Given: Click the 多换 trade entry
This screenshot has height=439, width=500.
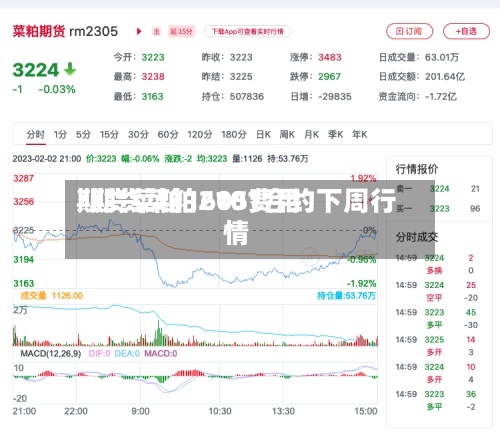Looking at the screenshot, I should click(x=434, y=270).
